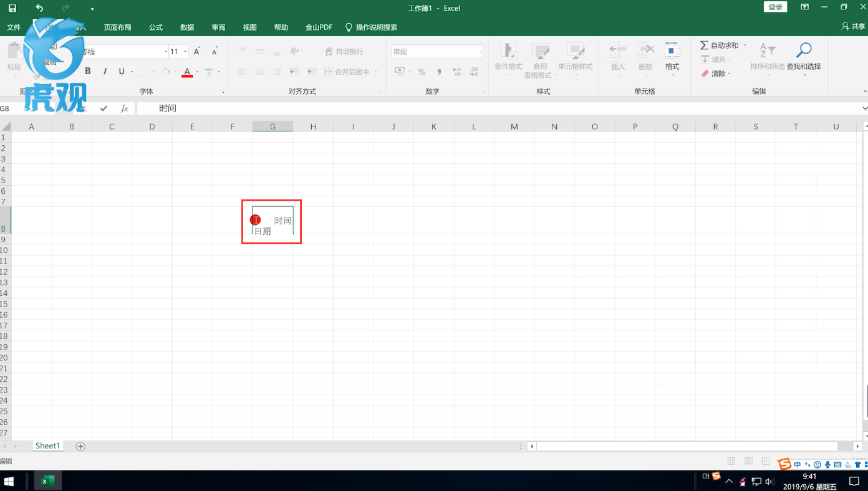Open 条件格式 conditional formatting

(x=508, y=60)
